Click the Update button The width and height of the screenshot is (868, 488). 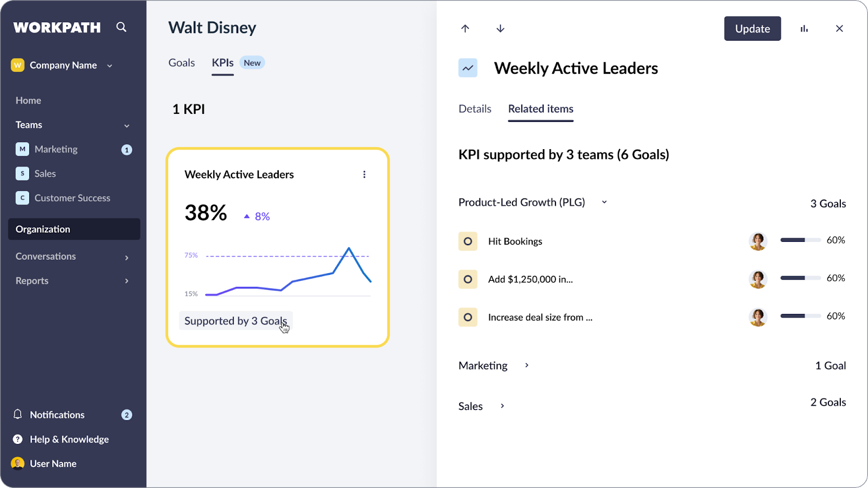752,29
